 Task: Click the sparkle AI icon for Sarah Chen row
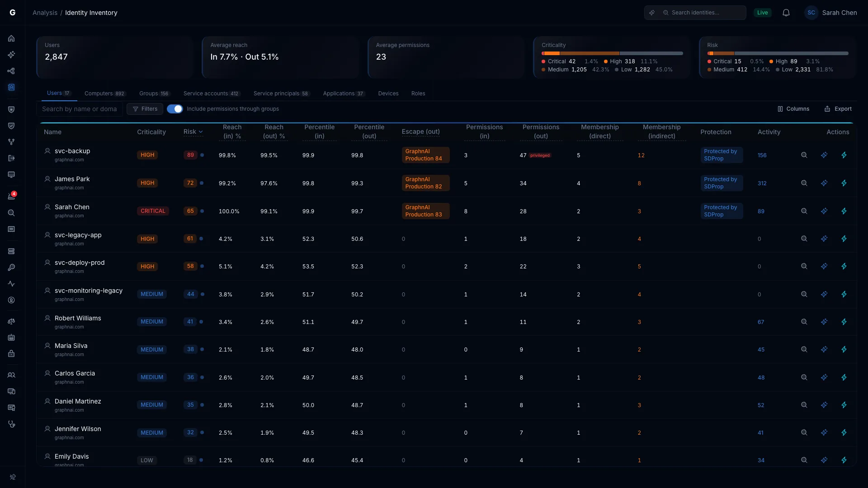click(x=824, y=211)
